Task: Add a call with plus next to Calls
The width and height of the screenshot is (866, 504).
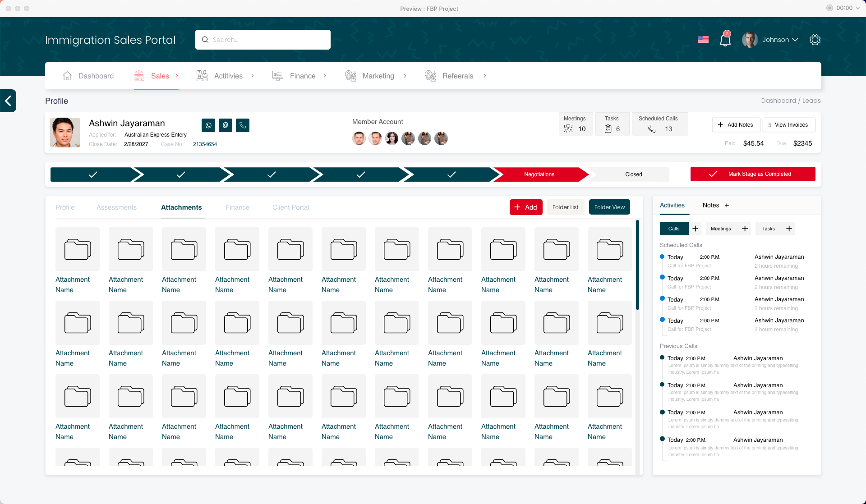Action: pyautogui.click(x=696, y=229)
